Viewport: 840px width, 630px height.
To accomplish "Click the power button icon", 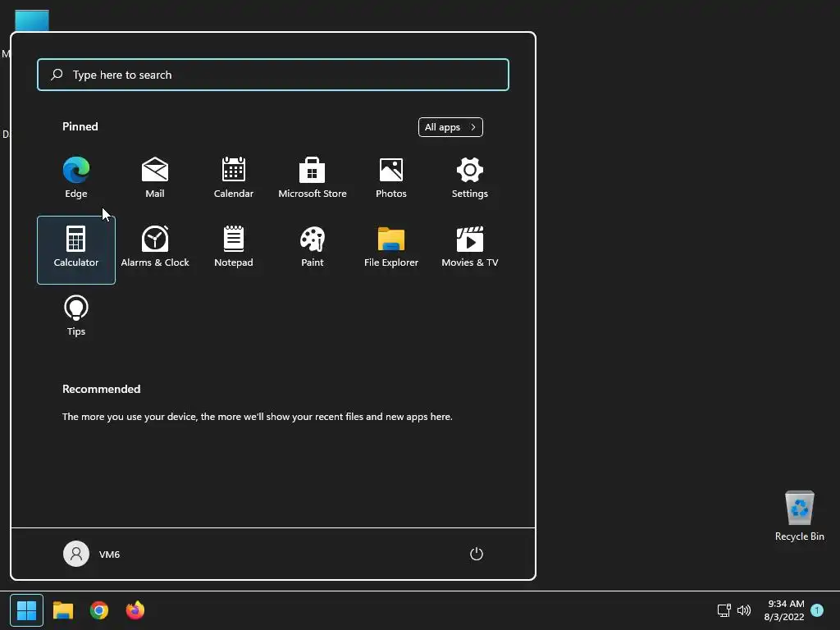I will tap(477, 554).
